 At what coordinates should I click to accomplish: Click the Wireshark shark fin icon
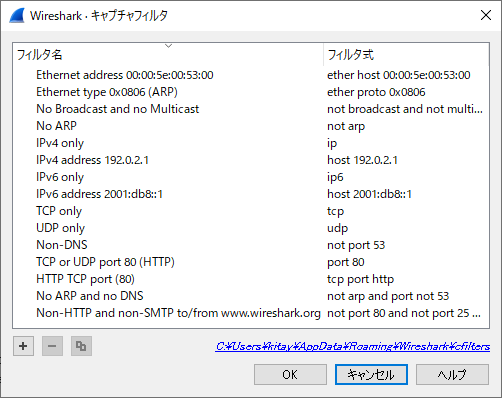(x=17, y=15)
